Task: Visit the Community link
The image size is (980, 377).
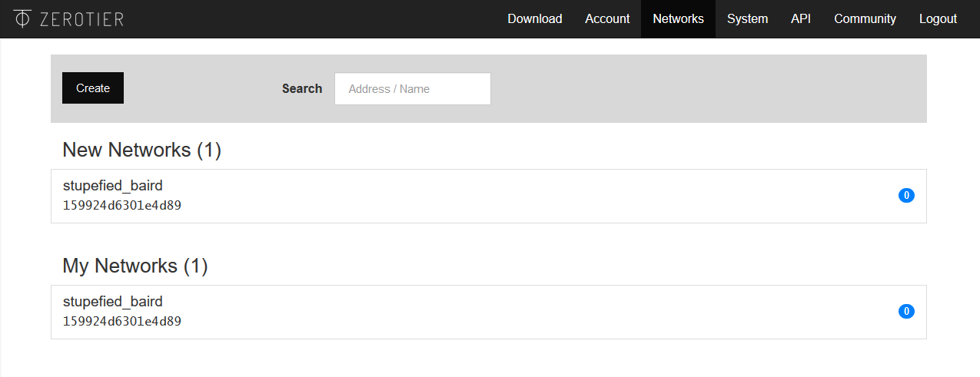Action: (x=865, y=19)
